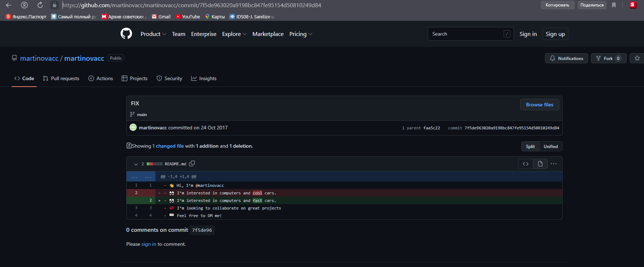Viewport: 644px width, 267px height.
Task: Open the Gmail bookmark
Action: [161, 17]
